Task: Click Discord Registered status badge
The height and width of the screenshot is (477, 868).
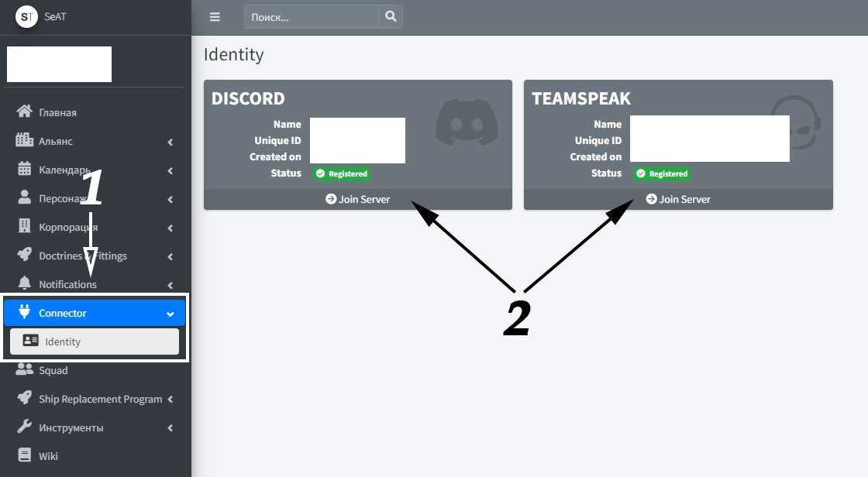Action: point(342,173)
